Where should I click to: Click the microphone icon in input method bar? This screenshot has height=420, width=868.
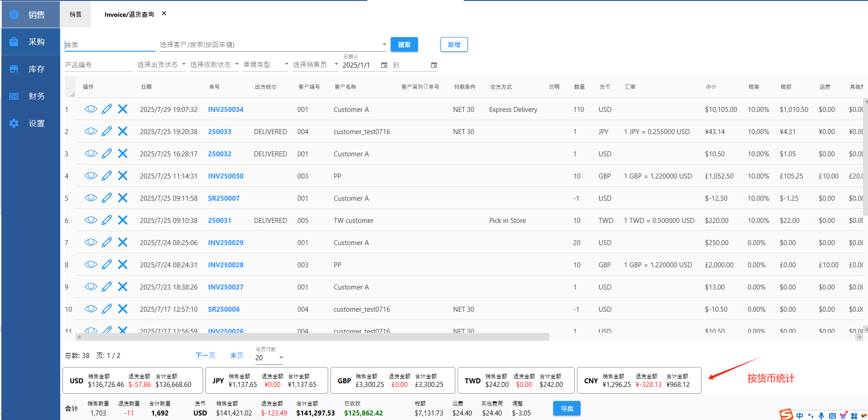(x=821, y=415)
